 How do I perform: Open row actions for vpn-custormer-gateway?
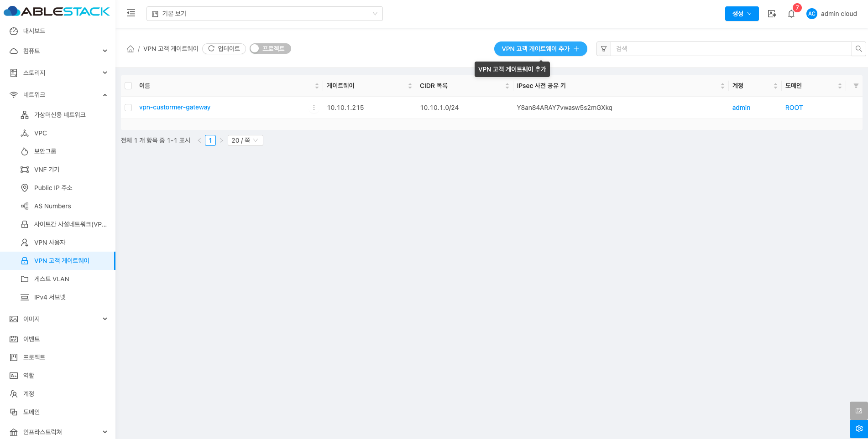[x=314, y=108]
